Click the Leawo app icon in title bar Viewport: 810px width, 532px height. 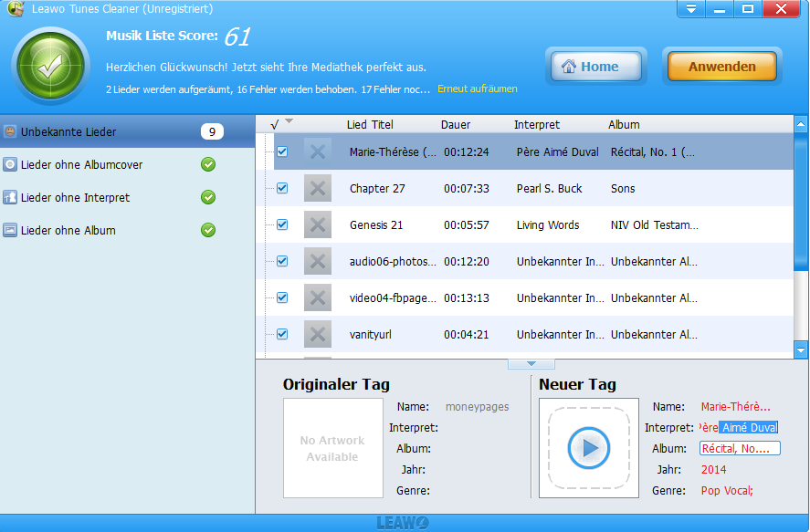16,8
